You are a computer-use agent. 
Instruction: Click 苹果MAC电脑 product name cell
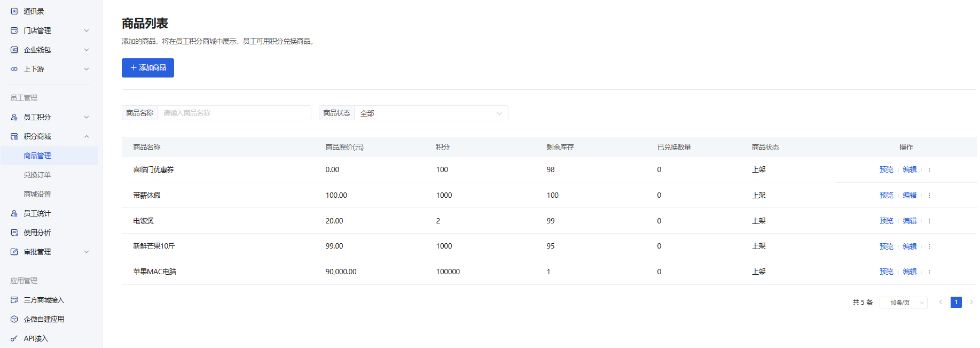(x=154, y=272)
